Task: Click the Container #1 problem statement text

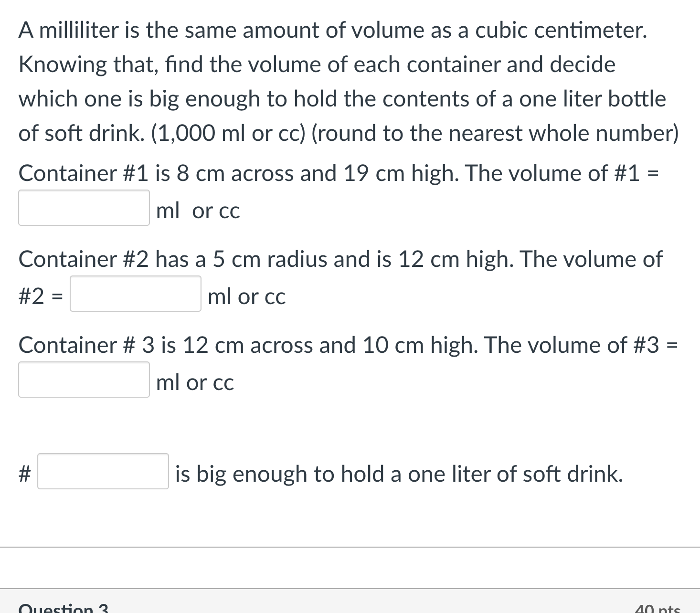Action: 339,173
